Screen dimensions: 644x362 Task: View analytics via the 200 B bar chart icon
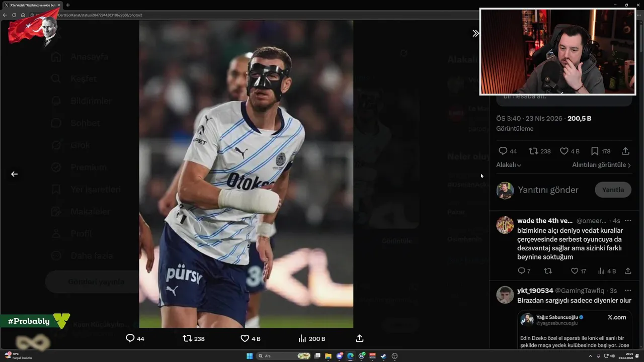[302, 338]
